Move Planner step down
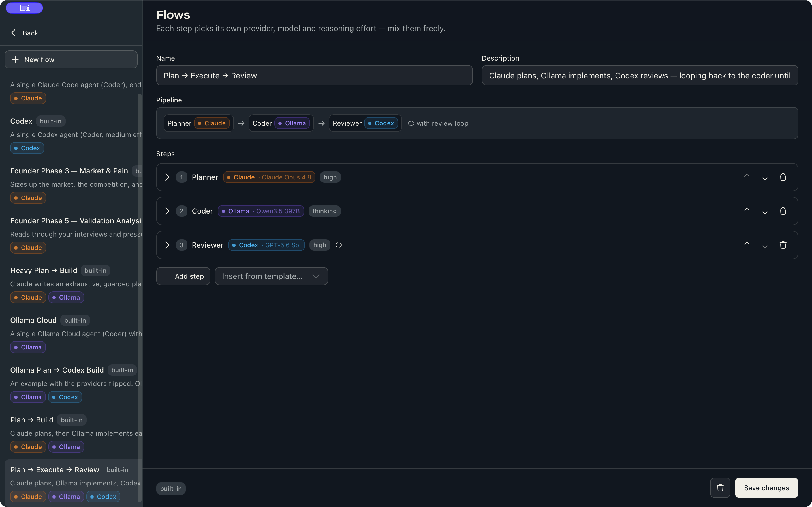The height and width of the screenshot is (507, 812). (765, 177)
